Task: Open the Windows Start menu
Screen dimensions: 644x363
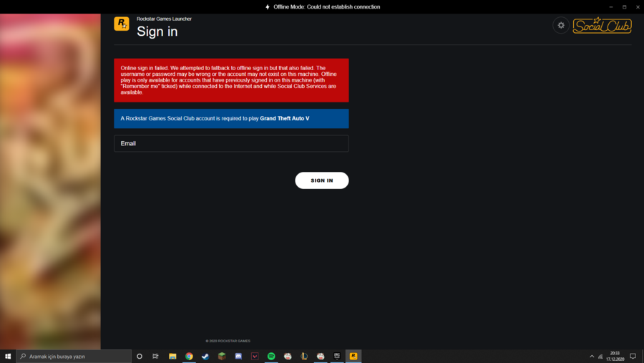Action: [8, 356]
